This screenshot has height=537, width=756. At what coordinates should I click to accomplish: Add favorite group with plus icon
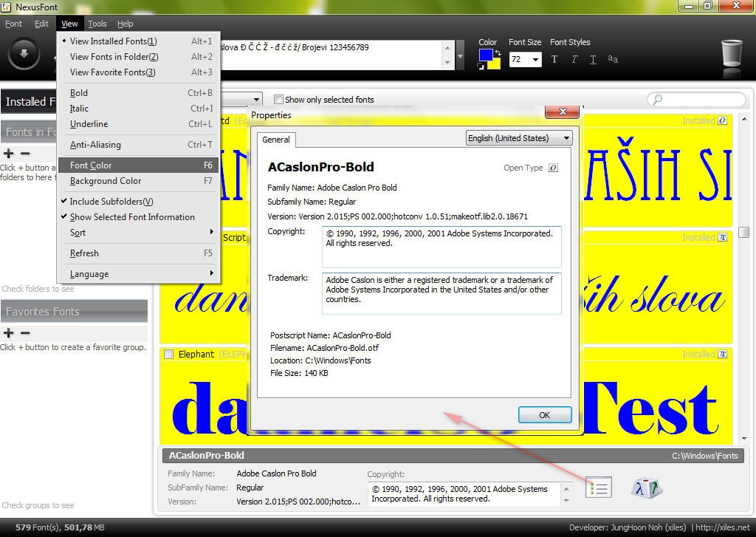pos(8,333)
